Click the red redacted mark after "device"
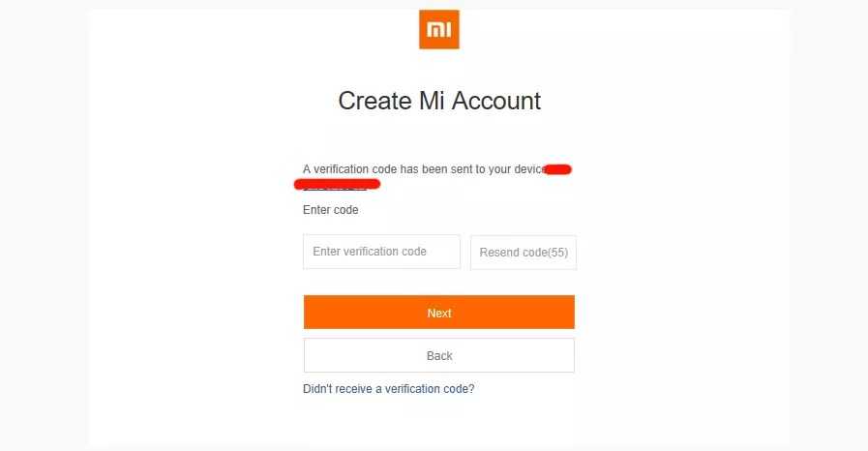This screenshot has height=451, width=868. [557, 169]
